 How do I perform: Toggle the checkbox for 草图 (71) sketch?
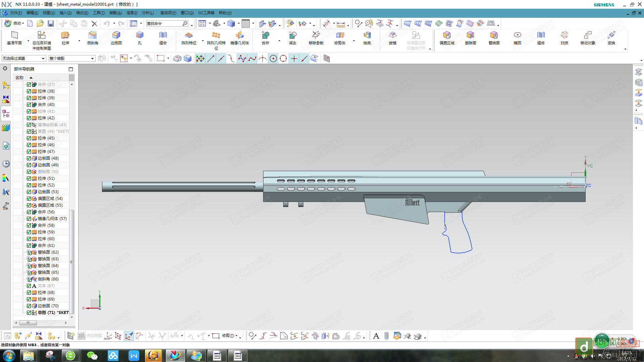(29, 313)
